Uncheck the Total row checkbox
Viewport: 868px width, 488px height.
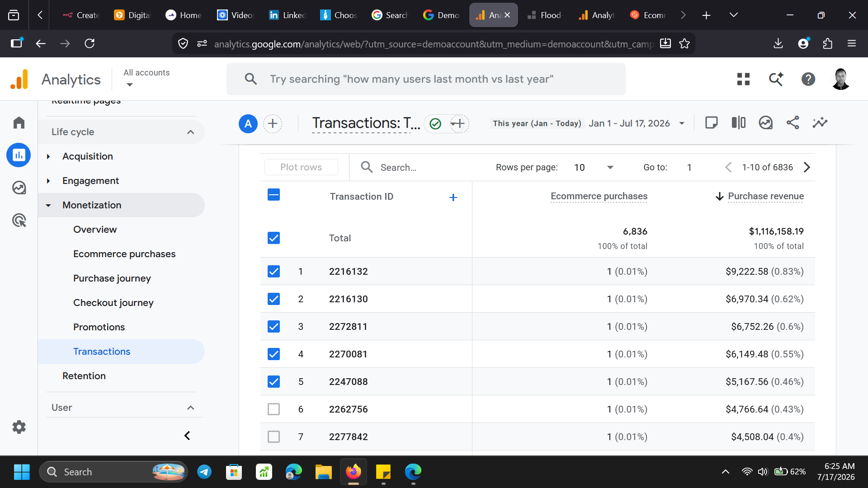(274, 238)
